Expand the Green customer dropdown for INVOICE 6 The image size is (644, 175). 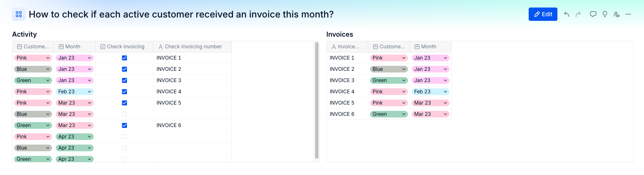[x=389, y=114]
